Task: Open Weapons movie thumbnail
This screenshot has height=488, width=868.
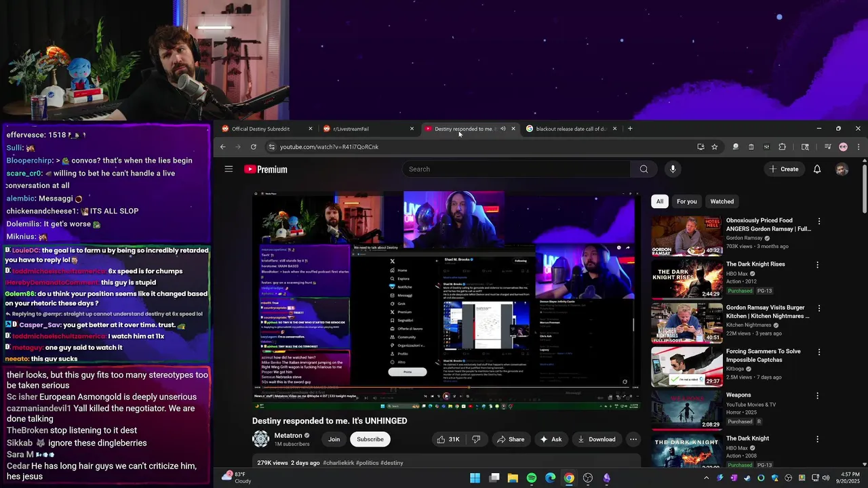Action: click(x=687, y=410)
